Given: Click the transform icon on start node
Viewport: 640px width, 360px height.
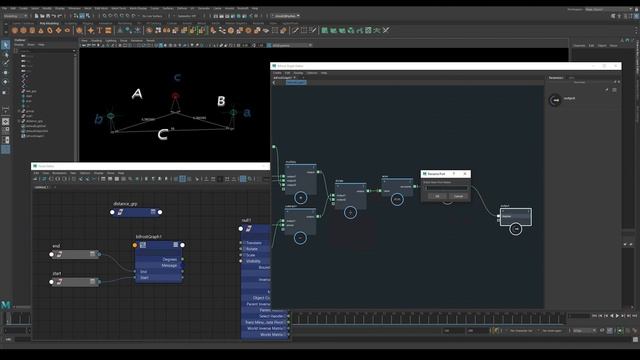Looking at the screenshot, I should pos(60,282).
